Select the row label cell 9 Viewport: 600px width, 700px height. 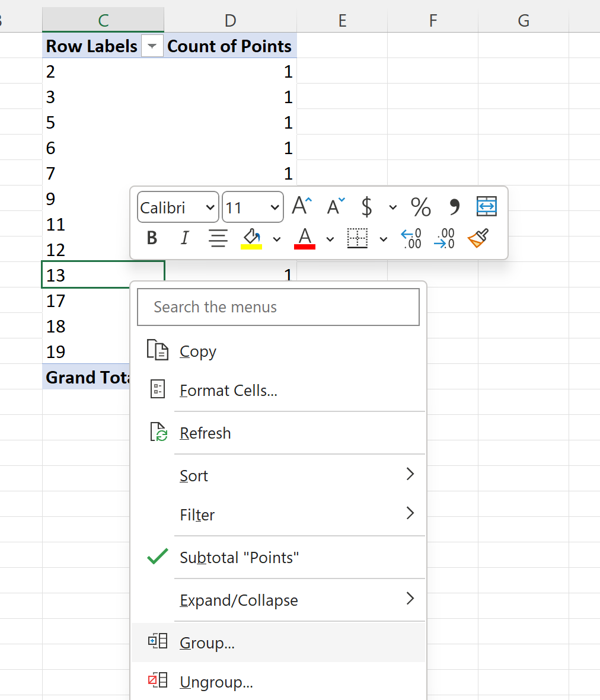click(87, 199)
